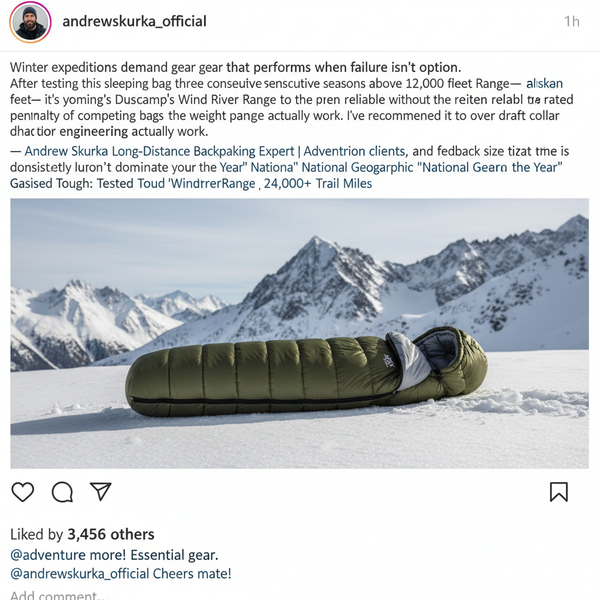
Task: View the post timestamp 1h
Action: pos(572,21)
